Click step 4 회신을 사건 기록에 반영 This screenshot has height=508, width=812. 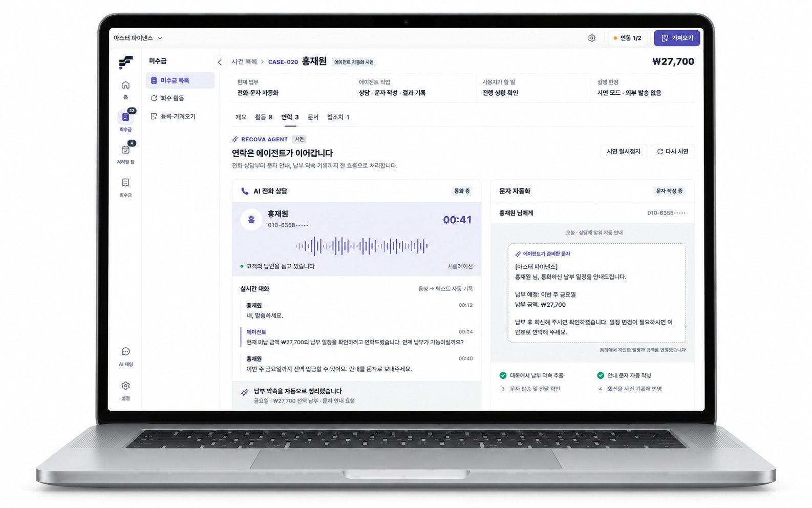click(630, 389)
